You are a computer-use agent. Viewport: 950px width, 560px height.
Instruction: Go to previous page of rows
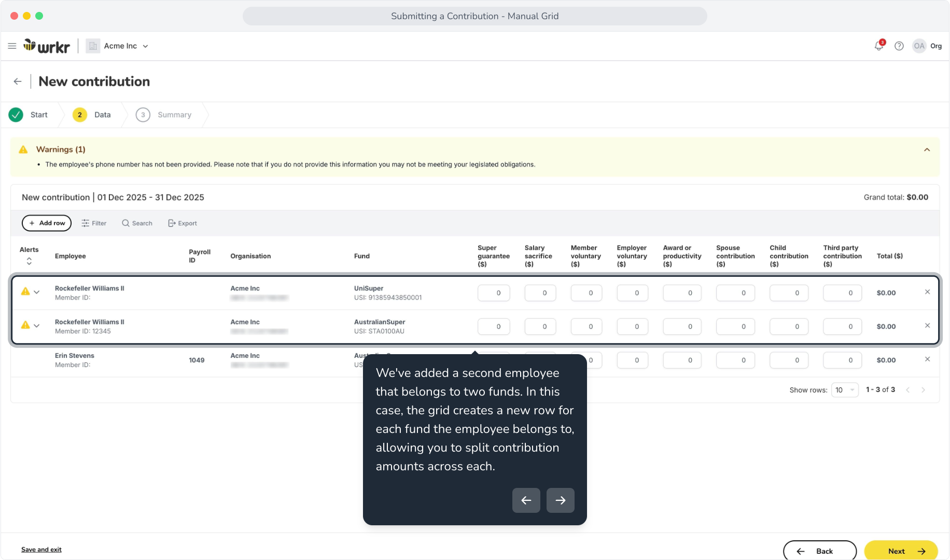click(x=908, y=390)
